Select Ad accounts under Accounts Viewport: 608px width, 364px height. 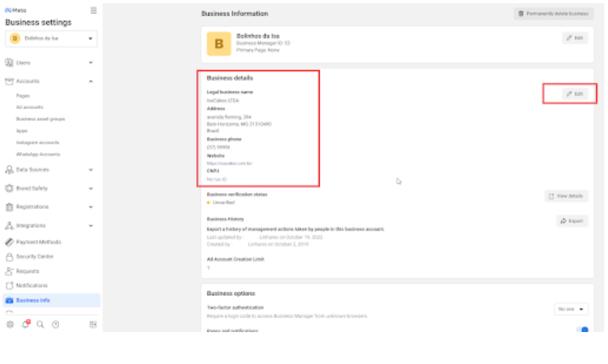(x=29, y=107)
